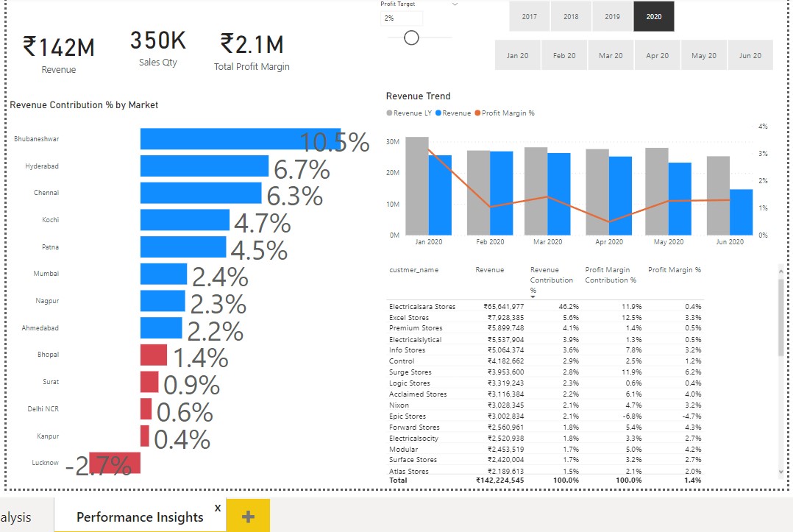Screen dimensions: 793x532
Task: Click the ₹142M Revenue card
Action: (x=59, y=54)
